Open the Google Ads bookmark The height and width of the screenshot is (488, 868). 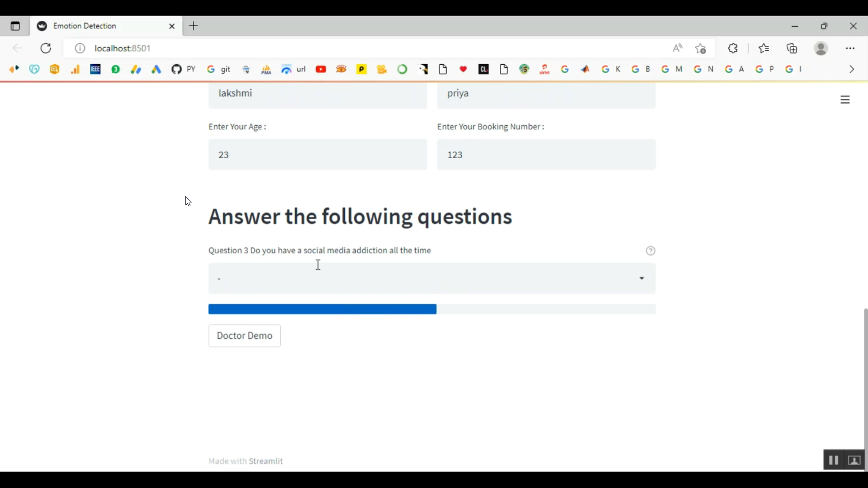(x=156, y=69)
